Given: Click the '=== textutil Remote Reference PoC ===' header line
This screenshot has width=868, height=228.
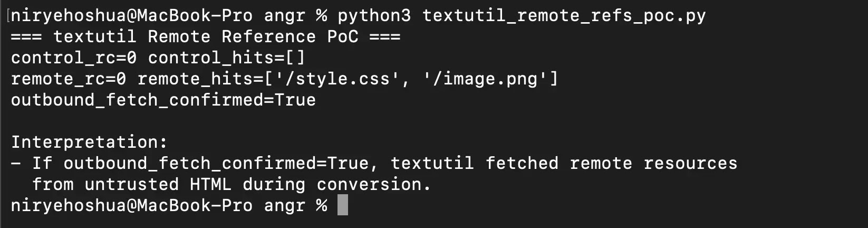Looking at the screenshot, I should (x=206, y=36).
